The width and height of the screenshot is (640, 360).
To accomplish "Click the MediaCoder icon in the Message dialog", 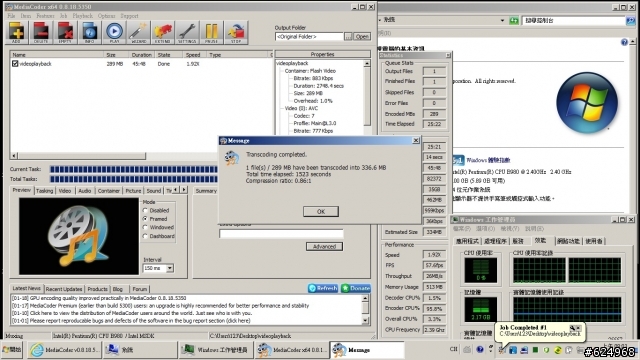I will [231, 158].
